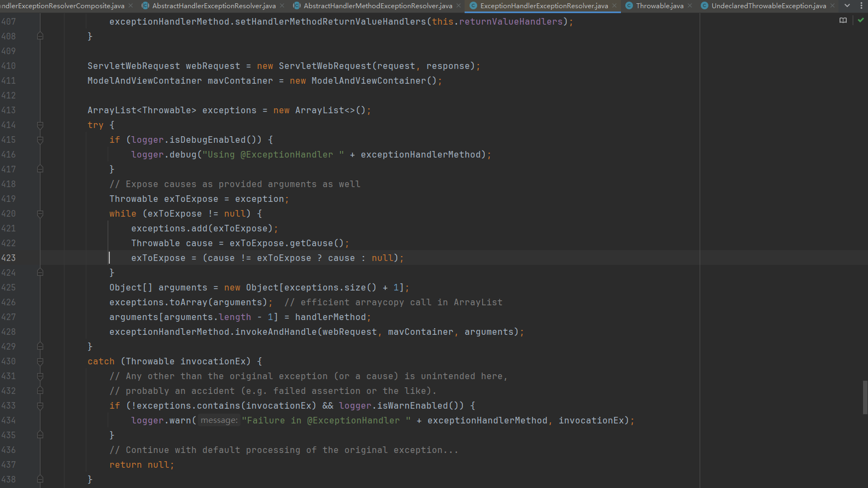Click the fold end marker at line 432
Viewport: 868px width, 488px height.
click(x=40, y=391)
